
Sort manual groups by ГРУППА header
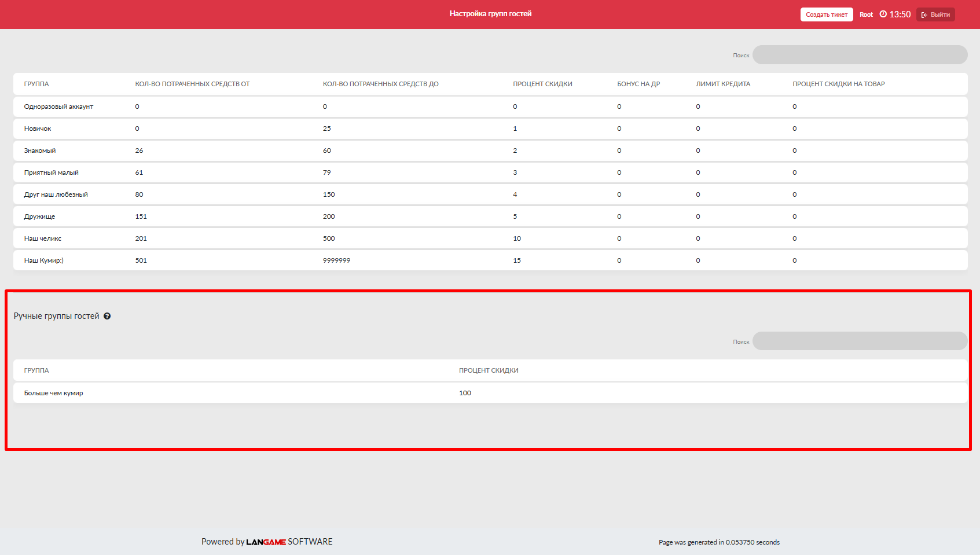click(x=36, y=370)
